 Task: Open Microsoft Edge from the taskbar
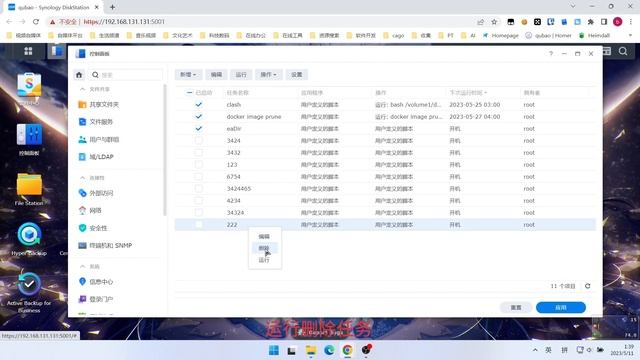click(329, 350)
